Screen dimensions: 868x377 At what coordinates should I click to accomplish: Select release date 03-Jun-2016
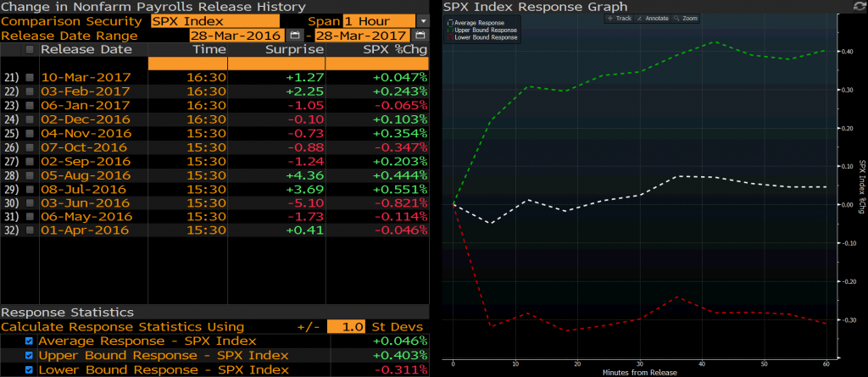[86, 202]
